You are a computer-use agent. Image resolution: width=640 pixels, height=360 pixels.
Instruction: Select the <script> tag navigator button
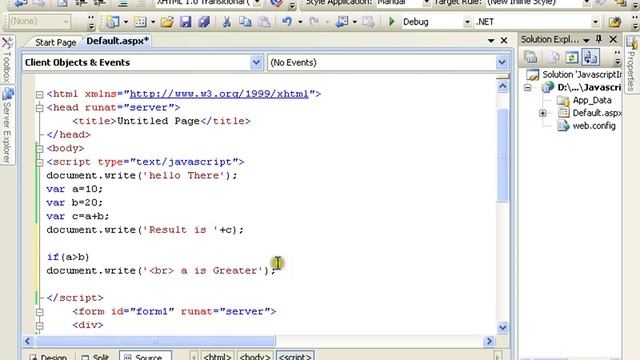point(295,356)
